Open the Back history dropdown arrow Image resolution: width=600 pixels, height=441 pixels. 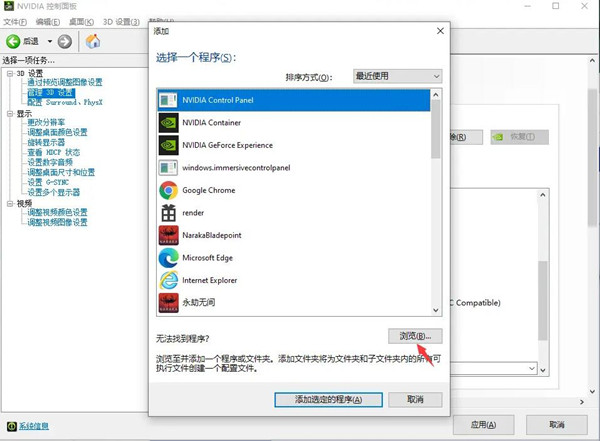50,41
